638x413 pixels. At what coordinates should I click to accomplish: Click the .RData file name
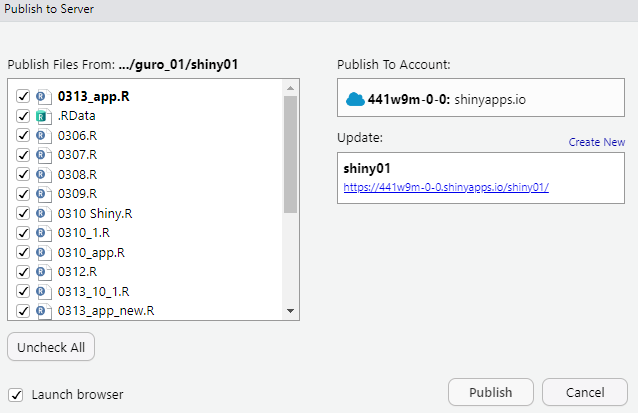[76, 116]
